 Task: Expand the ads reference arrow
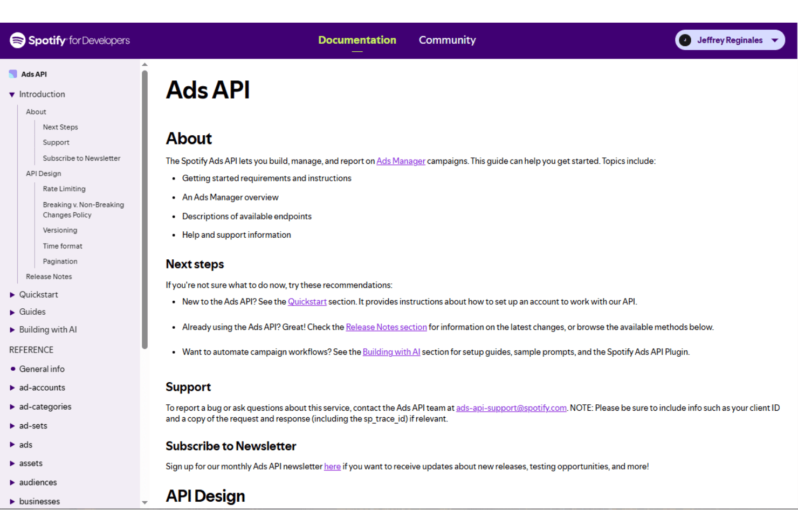[12, 445]
